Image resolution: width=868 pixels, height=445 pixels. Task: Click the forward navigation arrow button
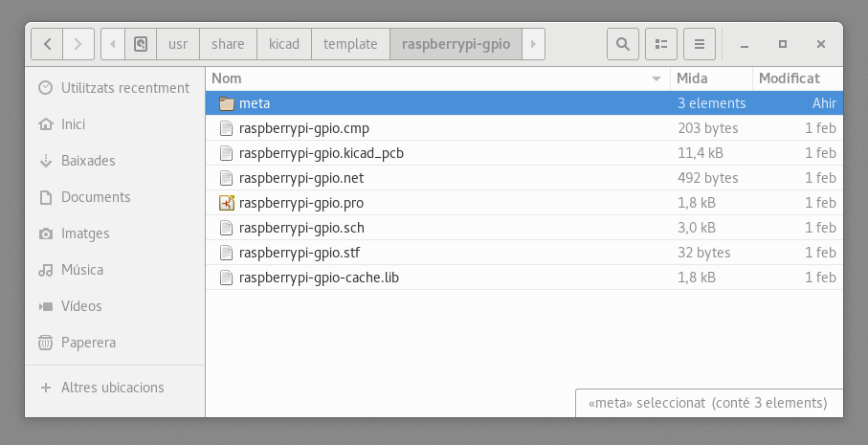tap(78, 44)
